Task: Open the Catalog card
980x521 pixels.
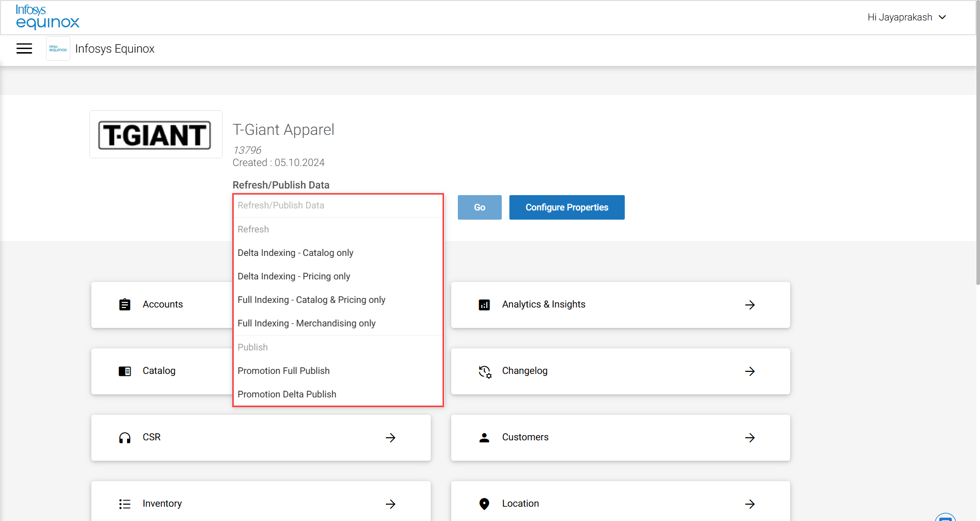Action: coord(162,371)
